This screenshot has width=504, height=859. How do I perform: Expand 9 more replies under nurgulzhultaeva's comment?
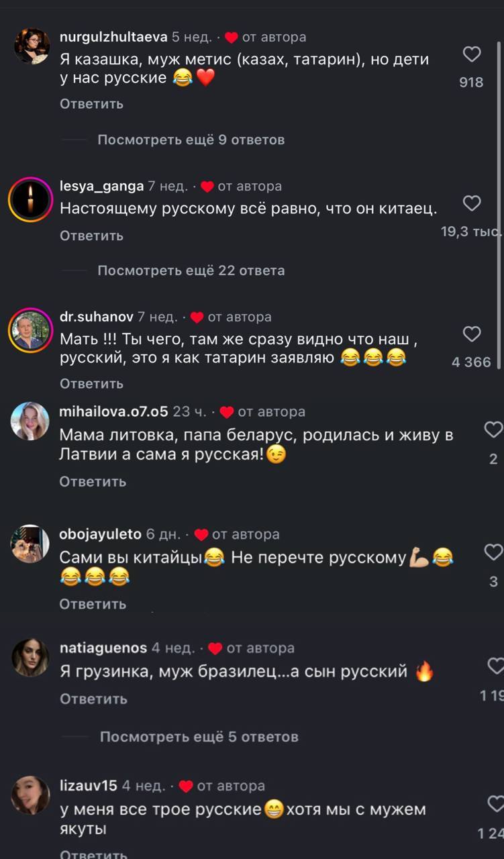pyautogui.click(x=191, y=140)
